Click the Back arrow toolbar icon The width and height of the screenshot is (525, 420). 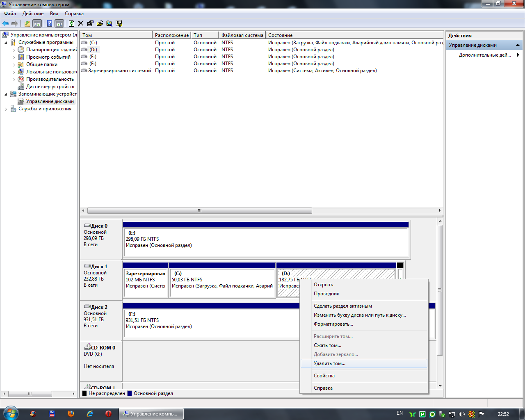pyautogui.click(x=5, y=23)
